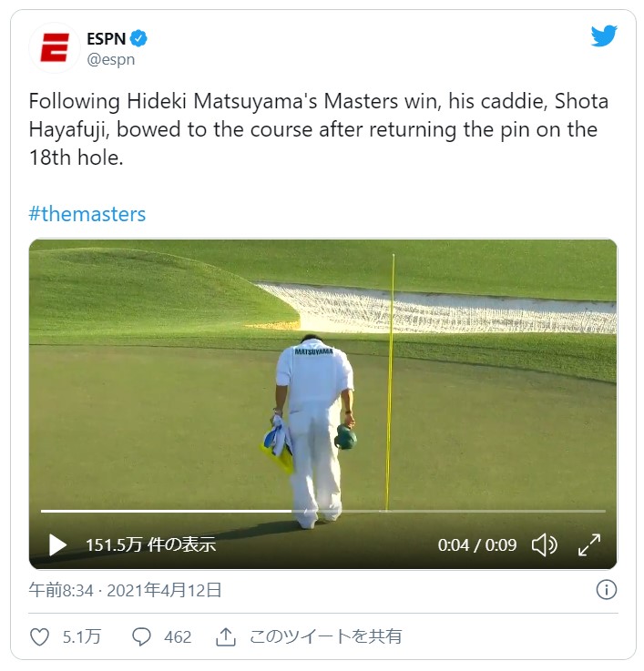The image size is (644, 671).
Task: Open the @espn handle link
Action: [x=111, y=59]
